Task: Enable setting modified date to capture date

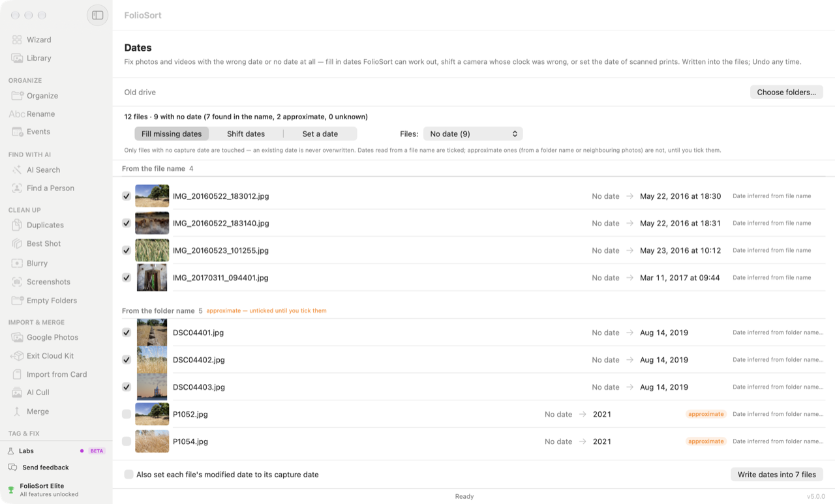Action: pos(129,475)
